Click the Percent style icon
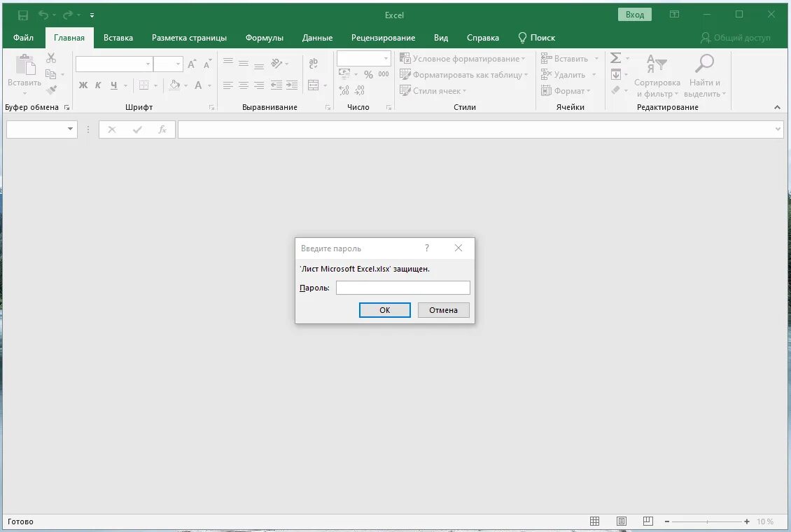The height and width of the screenshot is (532, 791). (x=369, y=75)
